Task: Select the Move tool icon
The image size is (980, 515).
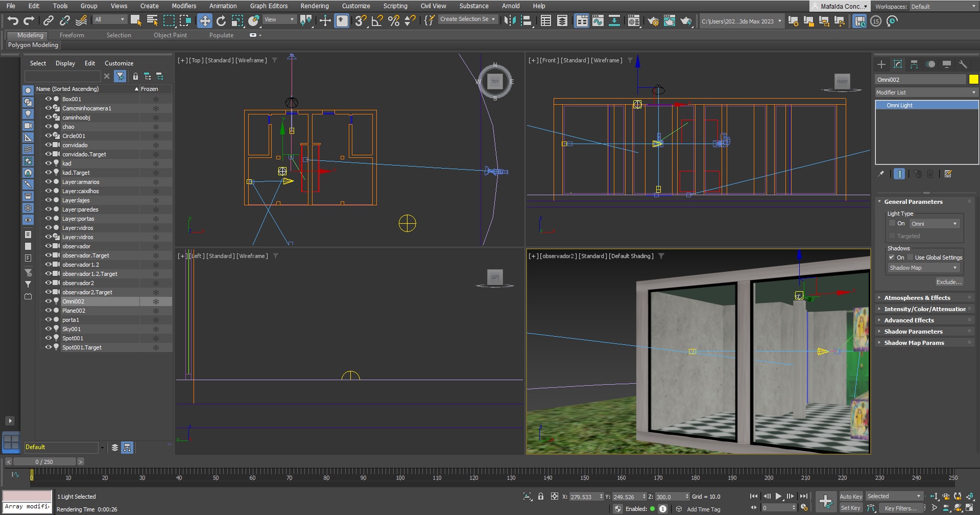Action: [205, 21]
